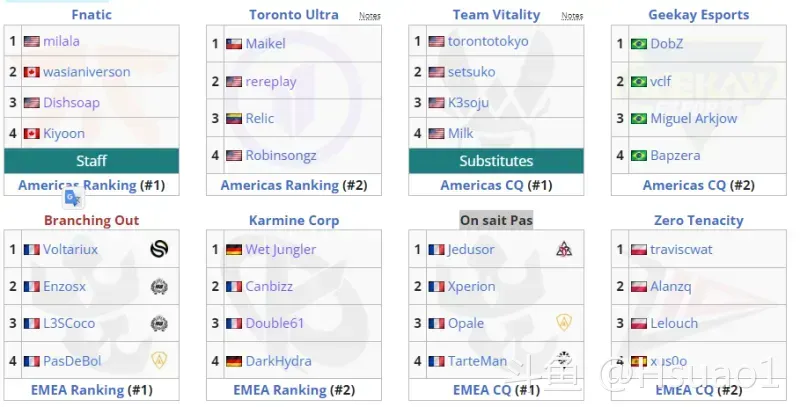This screenshot has height=407, width=800.
Task: Click the team logo beside Voltariux
Action: [158, 249]
